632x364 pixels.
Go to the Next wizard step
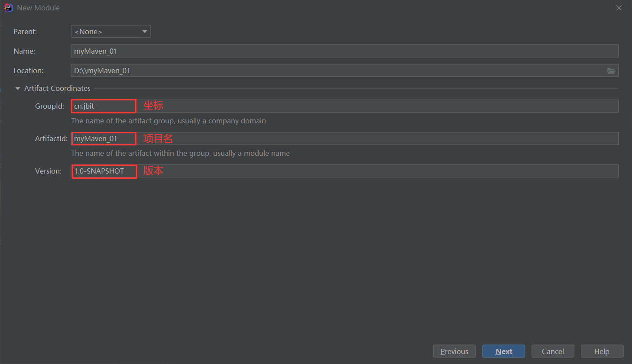coord(504,351)
